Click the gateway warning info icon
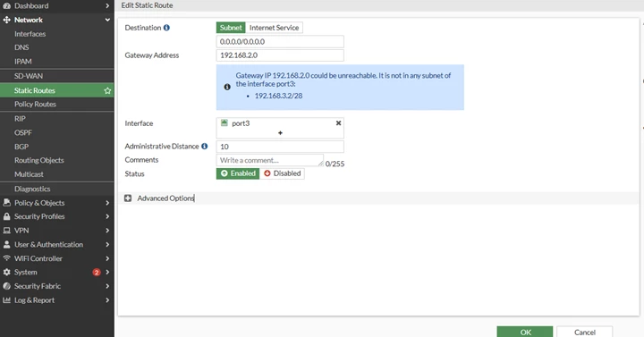The width and height of the screenshot is (644, 337). click(x=227, y=87)
